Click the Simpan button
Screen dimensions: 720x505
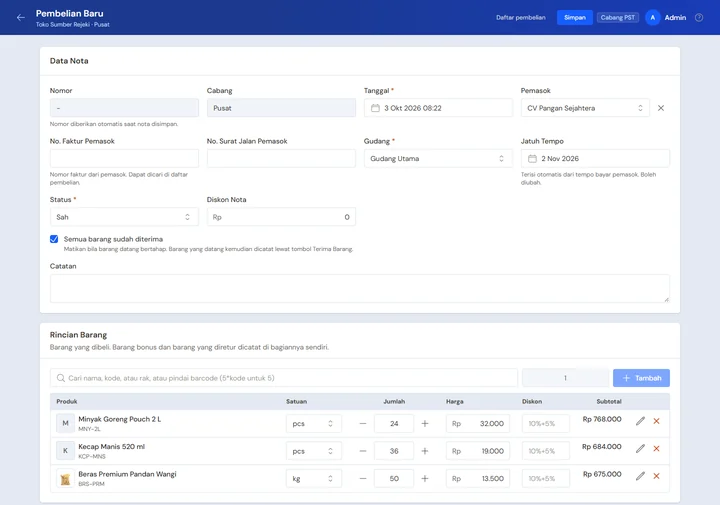coord(574,17)
